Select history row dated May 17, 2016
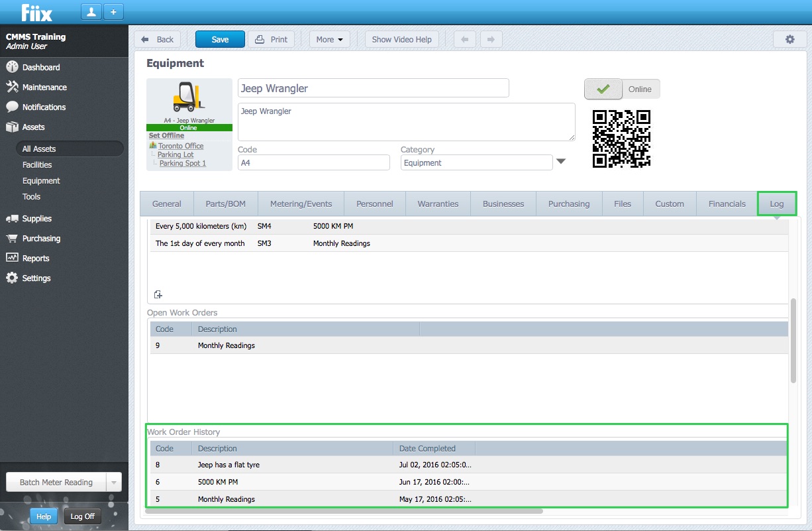Image resolution: width=812 pixels, height=531 pixels. pyautogui.click(x=469, y=499)
